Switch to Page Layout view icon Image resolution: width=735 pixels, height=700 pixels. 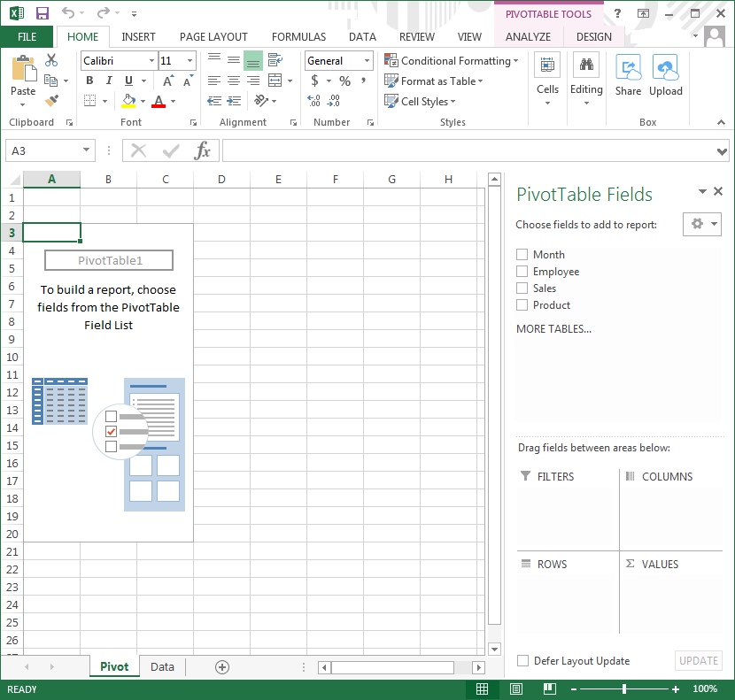(516, 688)
